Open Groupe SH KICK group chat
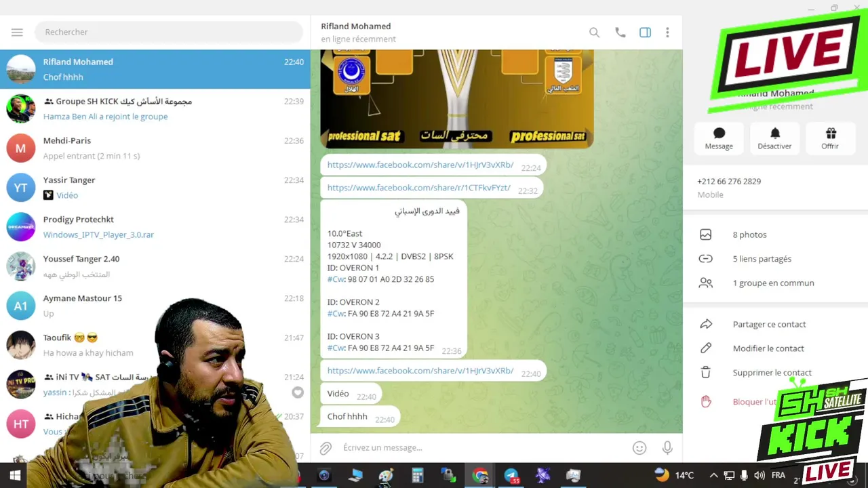 click(155, 108)
